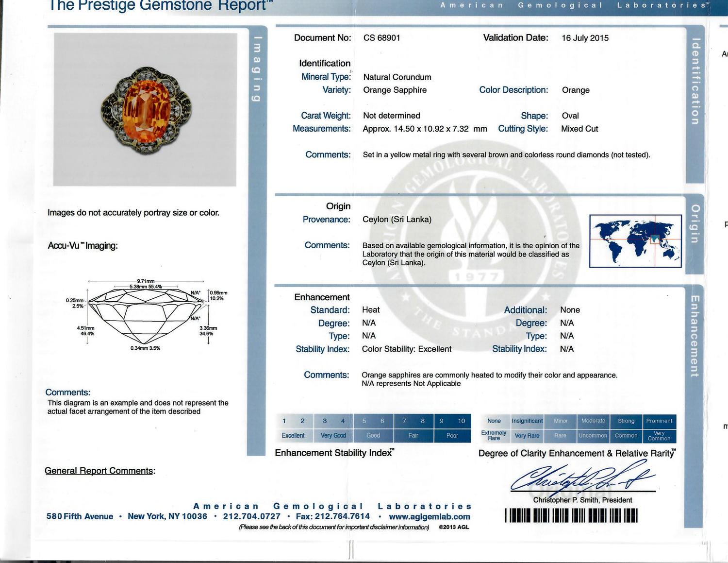This screenshot has width=728, height=563.
Task: Click the Additional enhancement value None
Action: pyautogui.click(x=570, y=310)
